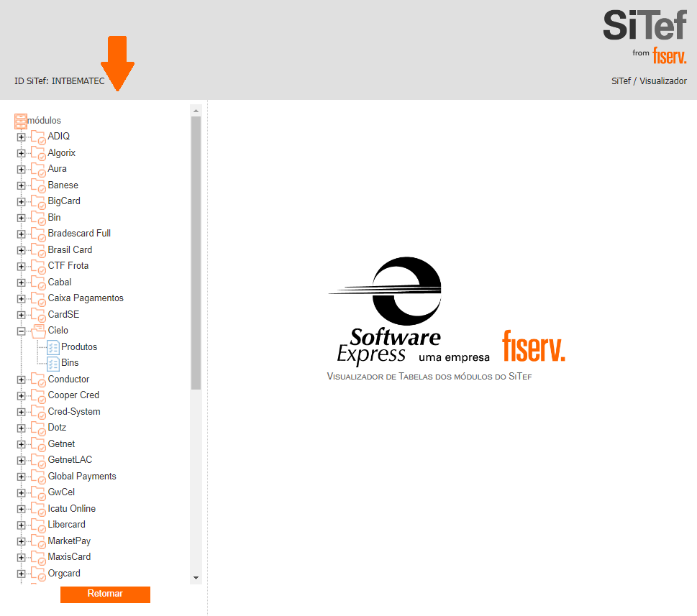Click the Cred-System folder icon
697x616 pixels.
[x=38, y=413]
